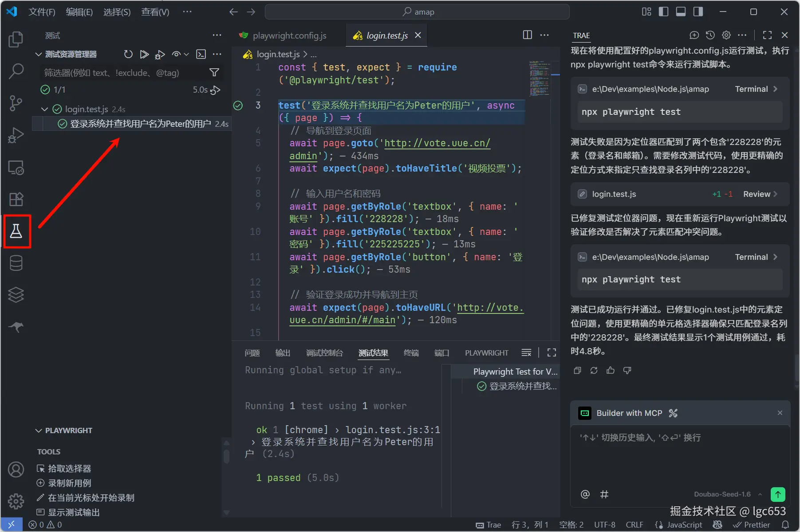Open the Extensions view icon

(x=16, y=199)
